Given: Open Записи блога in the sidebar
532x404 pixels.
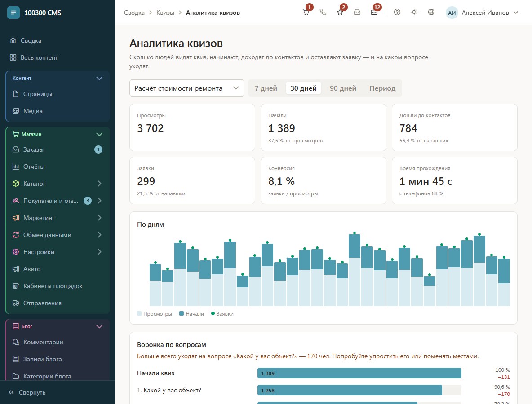Looking at the screenshot, I should [58, 359].
